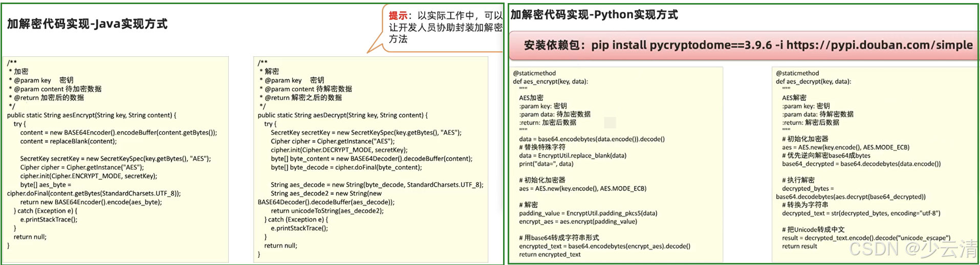Select the print("data=", data) line
This screenshot has height=265, width=980.
pos(546,164)
